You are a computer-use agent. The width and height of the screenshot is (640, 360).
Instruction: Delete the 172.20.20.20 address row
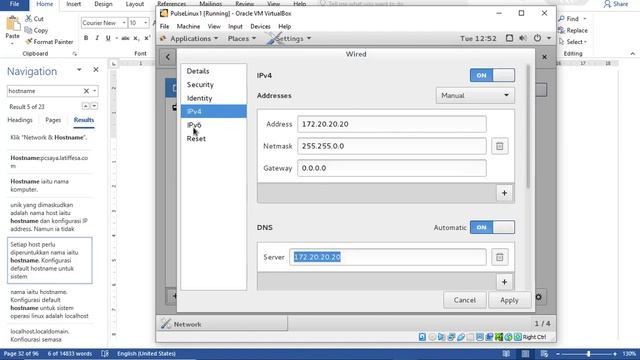[x=500, y=146]
